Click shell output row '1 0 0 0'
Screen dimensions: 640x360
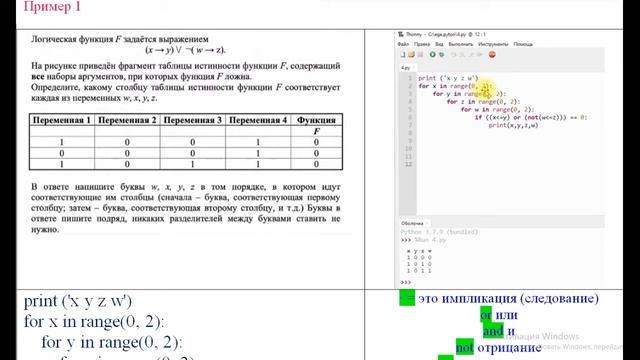pos(419,258)
